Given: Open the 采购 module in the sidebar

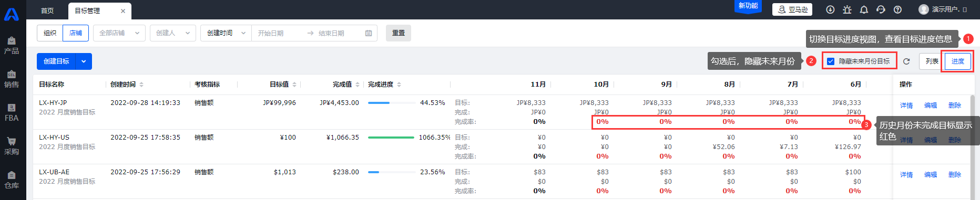Looking at the screenshot, I should click(x=12, y=146).
